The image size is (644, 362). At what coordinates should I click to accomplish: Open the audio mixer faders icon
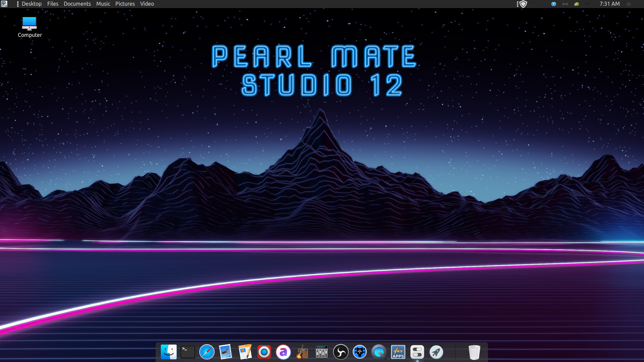[321, 352]
